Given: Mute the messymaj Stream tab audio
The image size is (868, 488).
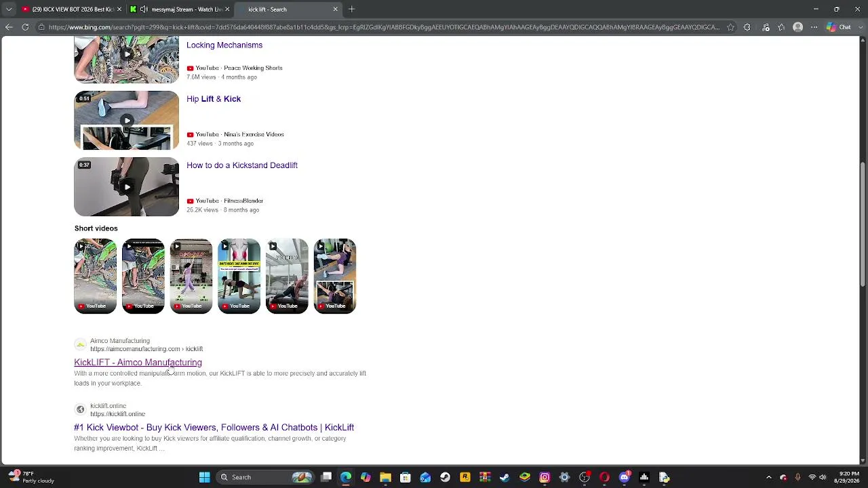Looking at the screenshot, I should (x=144, y=9).
